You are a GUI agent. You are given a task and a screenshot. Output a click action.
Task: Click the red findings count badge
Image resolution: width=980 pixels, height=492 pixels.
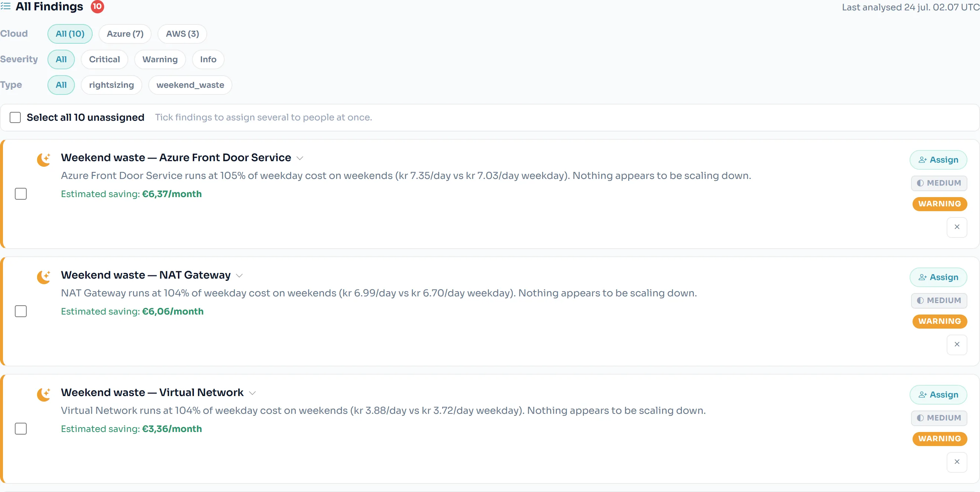coord(97,6)
